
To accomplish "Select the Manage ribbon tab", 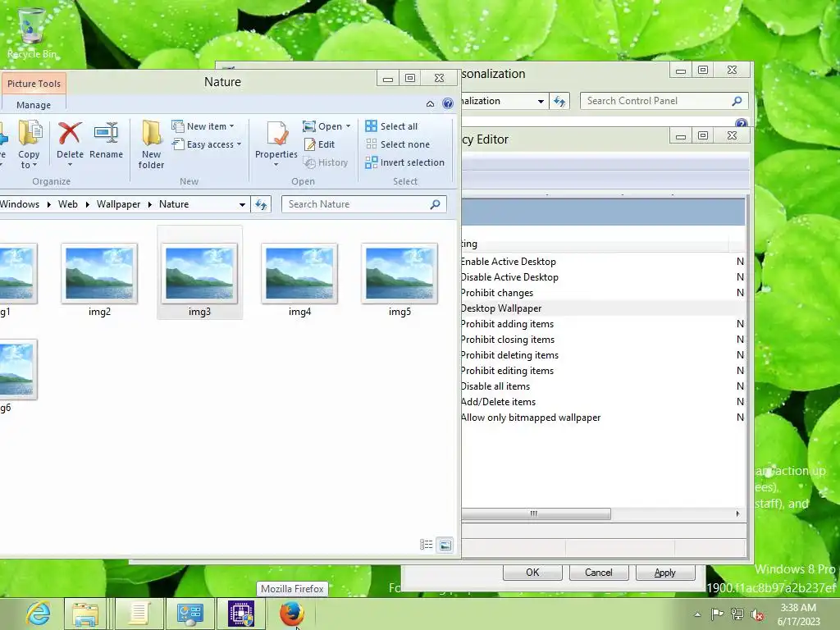I will pos(33,105).
